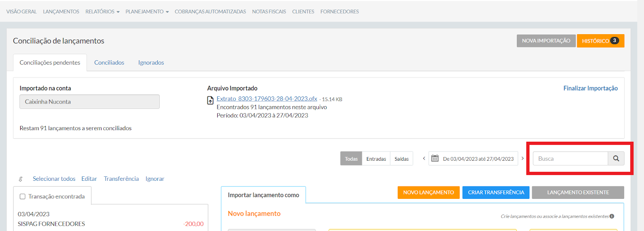Screen dimensions: 644x231
Task: Click the info icon beside existing entries hint
Action: coord(612,216)
